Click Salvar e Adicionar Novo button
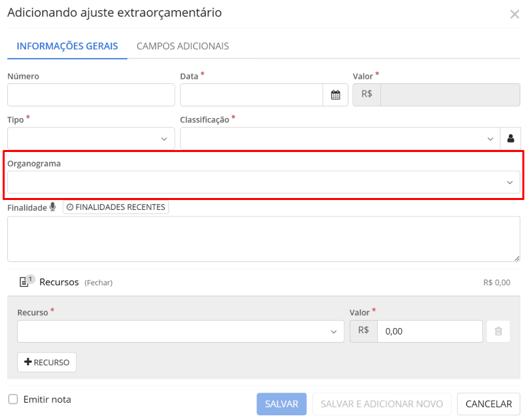Image resolution: width=527 pixels, height=420 pixels. coord(382,404)
